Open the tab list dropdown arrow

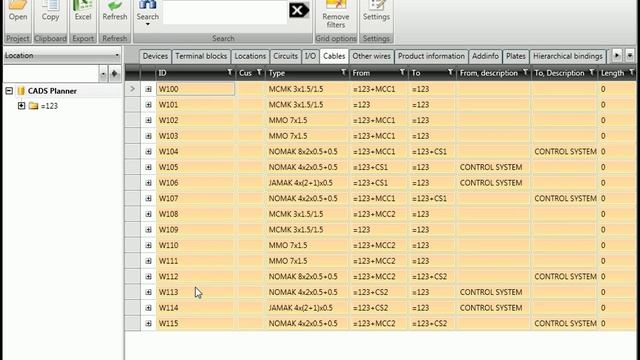[630, 56]
